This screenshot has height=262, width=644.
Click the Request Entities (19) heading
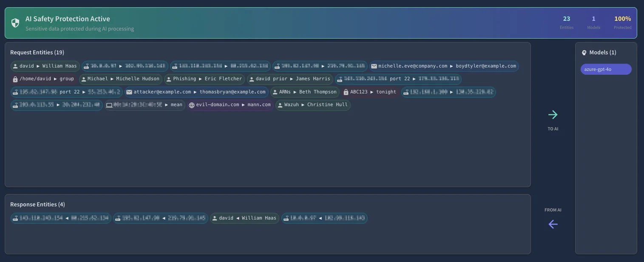37,53
